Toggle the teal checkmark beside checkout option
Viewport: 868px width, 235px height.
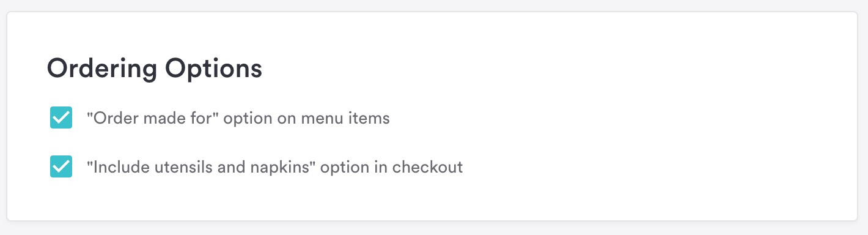click(61, 166)
